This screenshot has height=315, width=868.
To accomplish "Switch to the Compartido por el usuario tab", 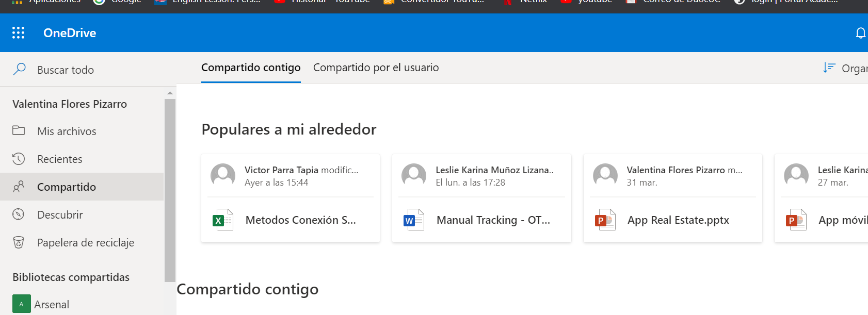I will point(376,68).
